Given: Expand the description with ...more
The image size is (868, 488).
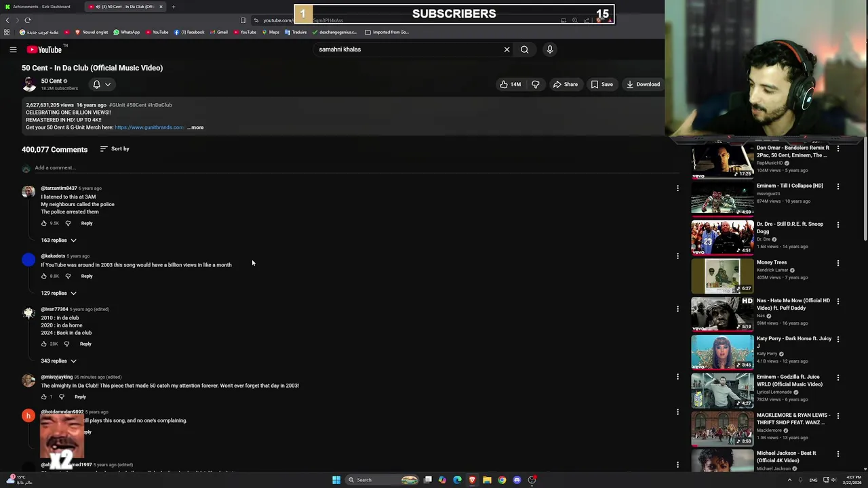Looking at the screenshot, I should (x=195, y=127).
